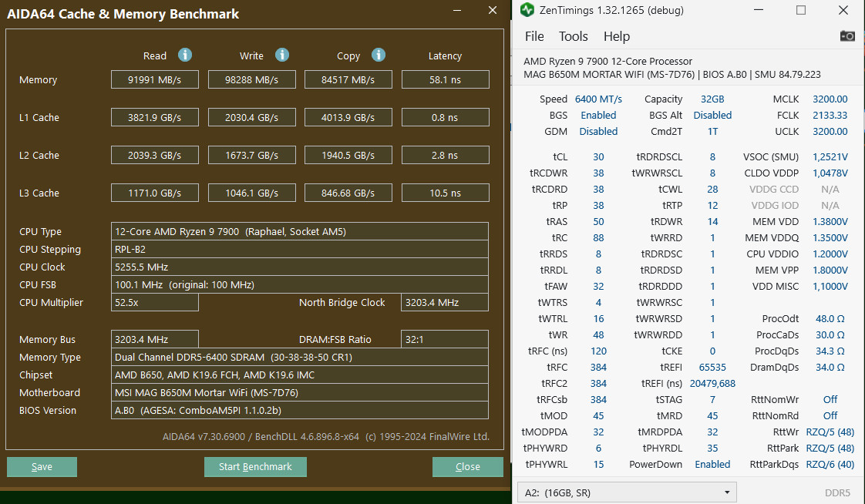
Task: Click the tREFI (ns) value 20479,688
Action: (712, 383)
